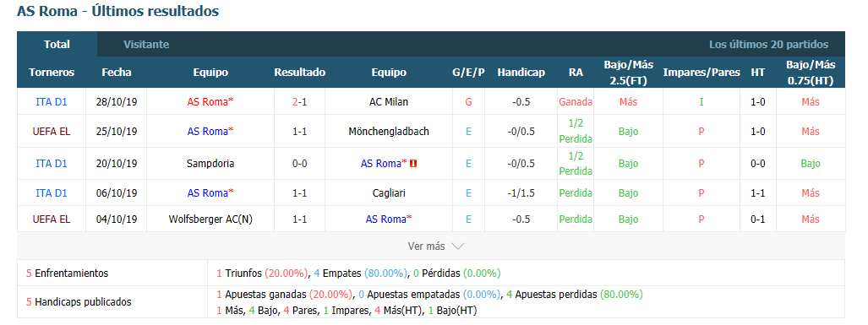Click the red AS Roma name on 28/10/19
The width and height of the screenshot is (868, 325).
tap(210, 101)
